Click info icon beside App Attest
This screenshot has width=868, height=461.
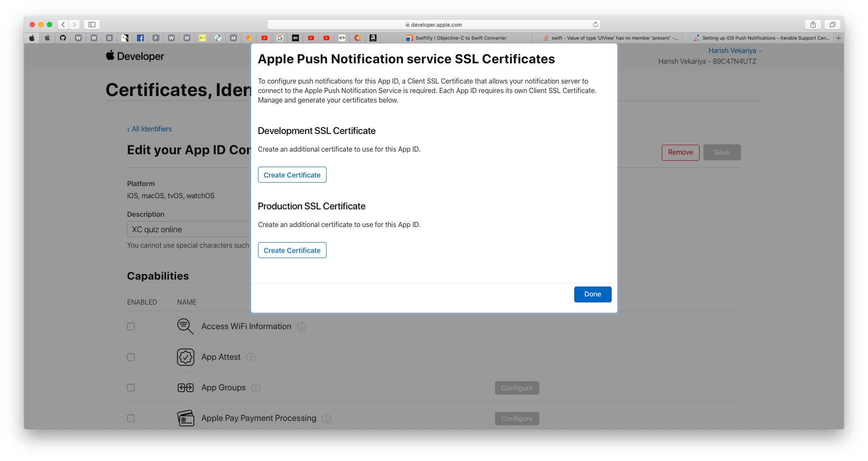[x=251, y=357]
